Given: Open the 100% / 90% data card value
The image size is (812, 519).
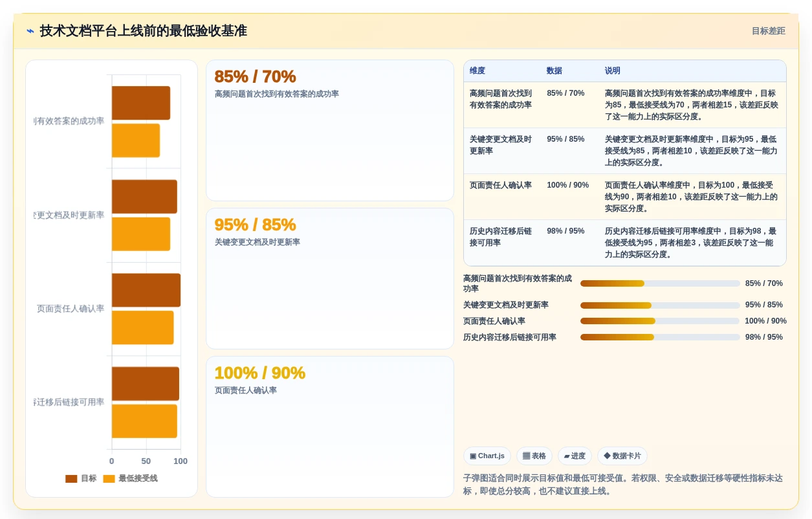Looking at the screenshot, I should [x=259, y=373].
